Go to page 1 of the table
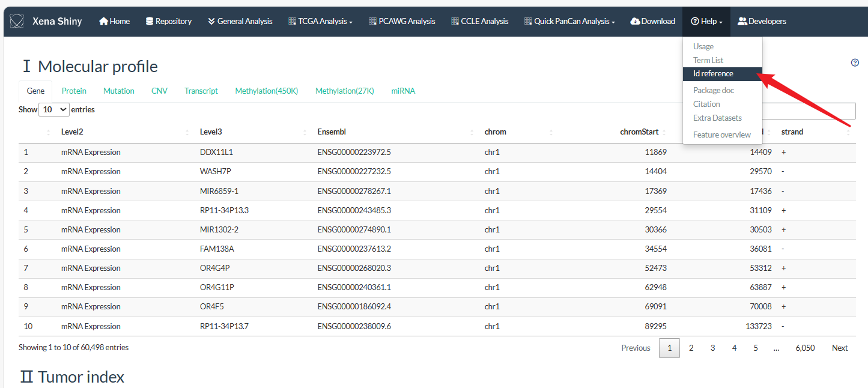Screen dimensions: 868x388 [669, 348]
